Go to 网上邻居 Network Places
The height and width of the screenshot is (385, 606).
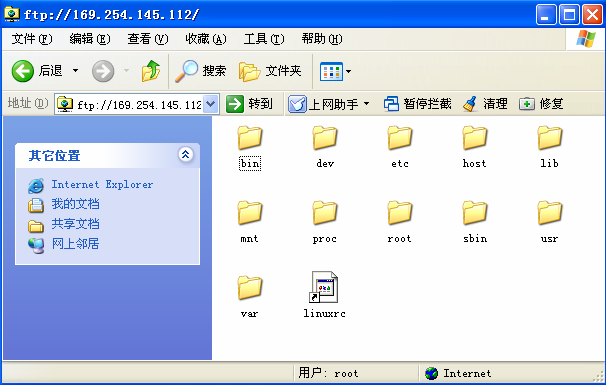point(75,244)
